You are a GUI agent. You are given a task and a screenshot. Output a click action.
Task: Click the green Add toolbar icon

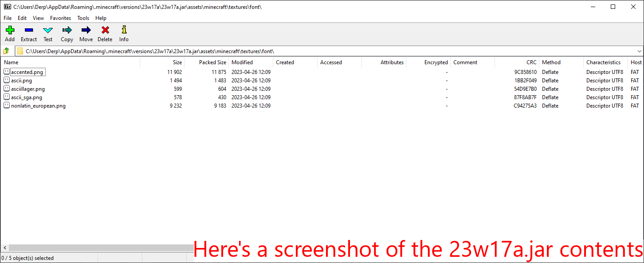click(x=10, y=30)
